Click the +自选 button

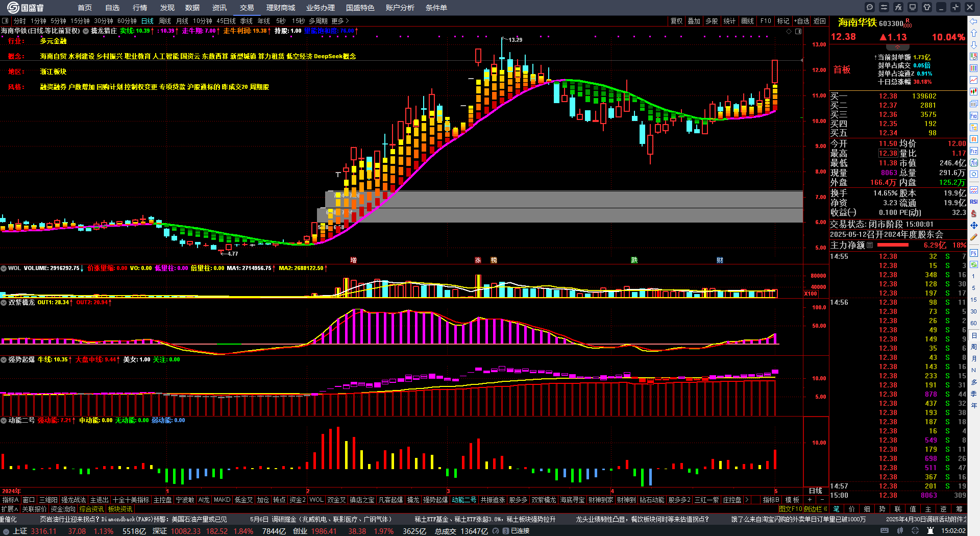(802, 21)
